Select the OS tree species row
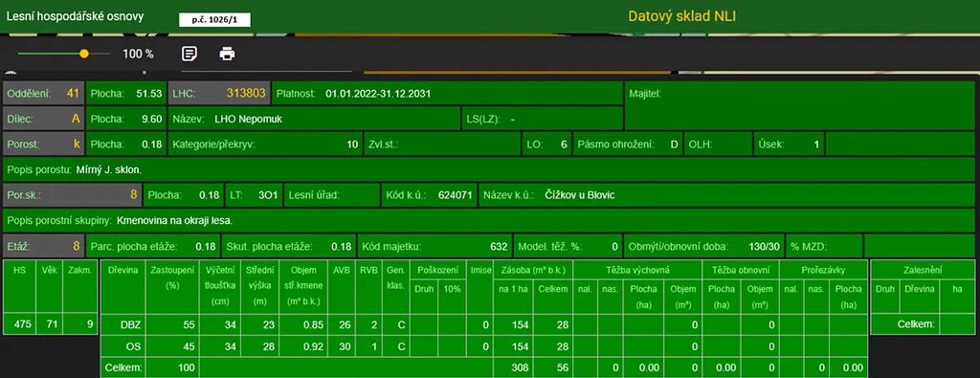 click(x=483, y=346)
